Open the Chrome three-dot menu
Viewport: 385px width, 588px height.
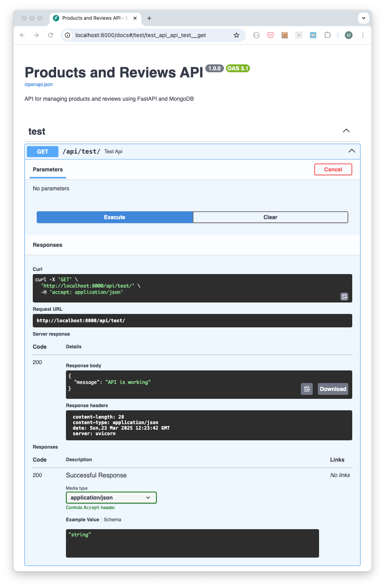click(x=362, y=35)
